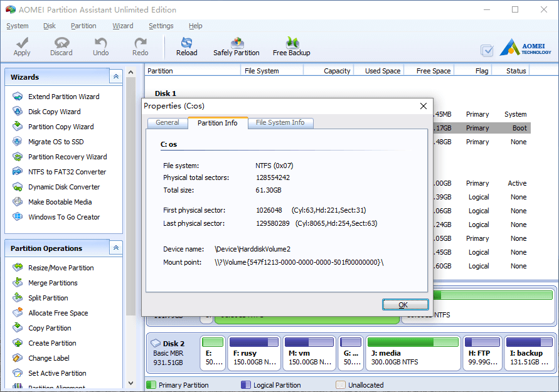Select Split Partition operation
The width and height of the screenshot is (559, 392).
click(x=48, y=298)
